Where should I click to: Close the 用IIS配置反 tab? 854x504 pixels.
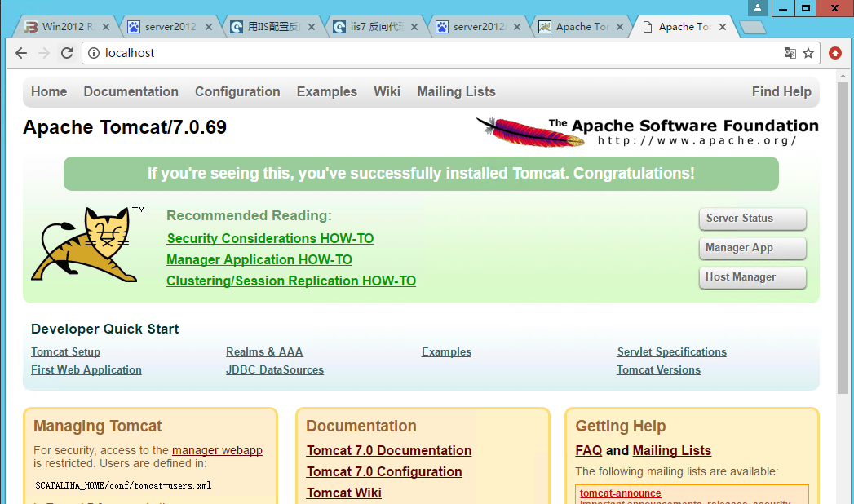312,27
